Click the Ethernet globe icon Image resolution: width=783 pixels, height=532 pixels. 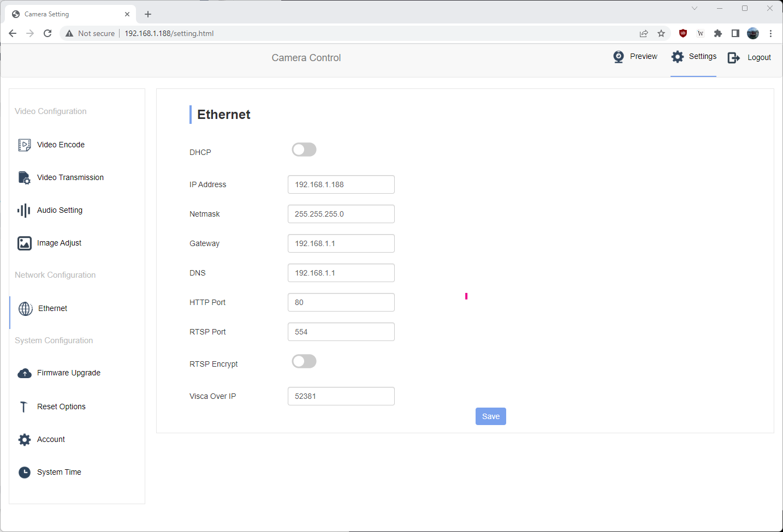[x=25, y=308]
